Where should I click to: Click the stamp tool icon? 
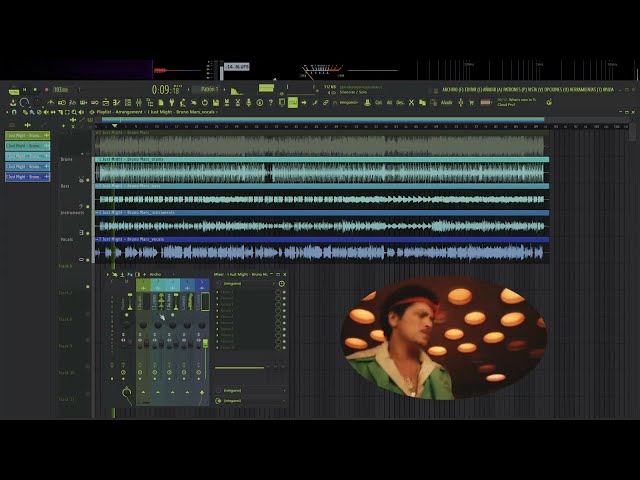367,102
